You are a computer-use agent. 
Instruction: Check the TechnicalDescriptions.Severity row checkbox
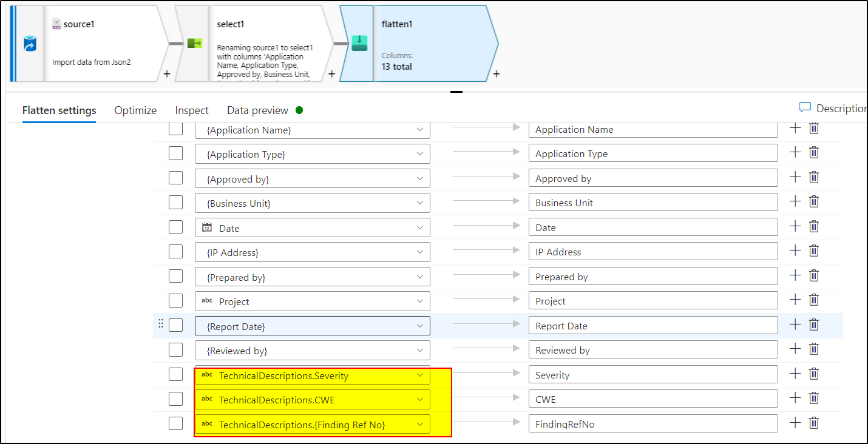175,374
